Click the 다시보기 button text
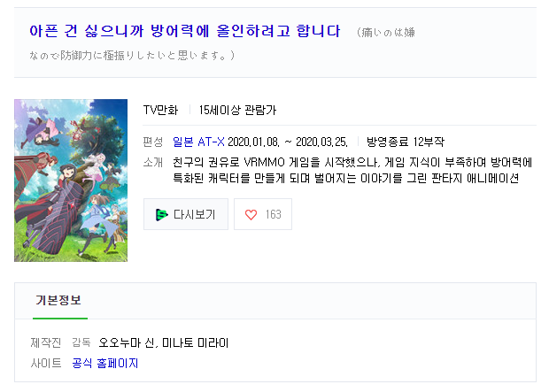 [x=194, y=214]
